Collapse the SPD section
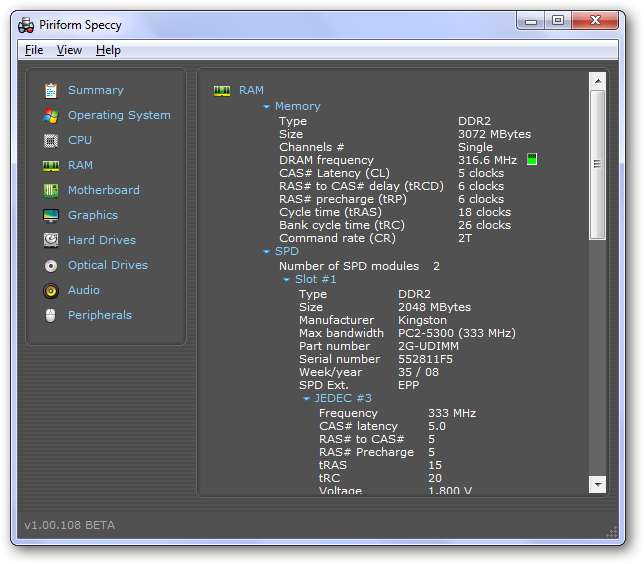 (x=267, y=252)
